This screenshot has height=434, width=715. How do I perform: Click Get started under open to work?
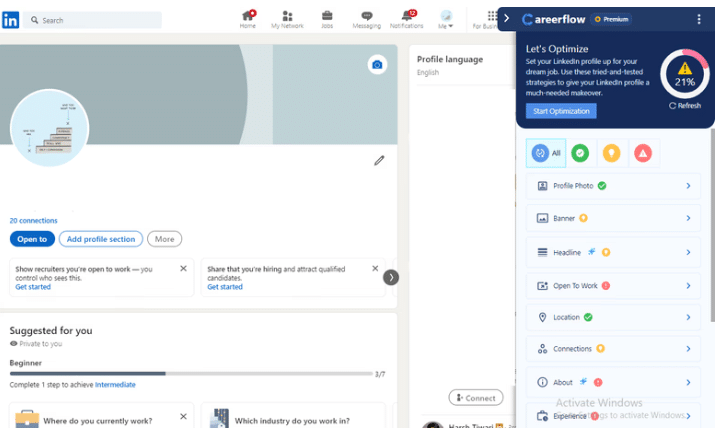point(33,287)
